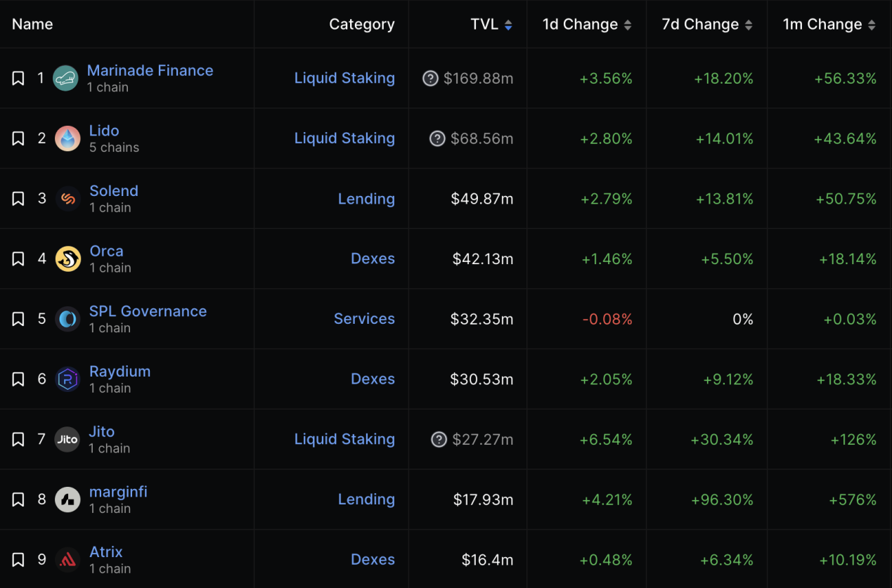Screen dimensions: 892x588
Task: Sort by 1d Change column
Action: pos(587,25)
